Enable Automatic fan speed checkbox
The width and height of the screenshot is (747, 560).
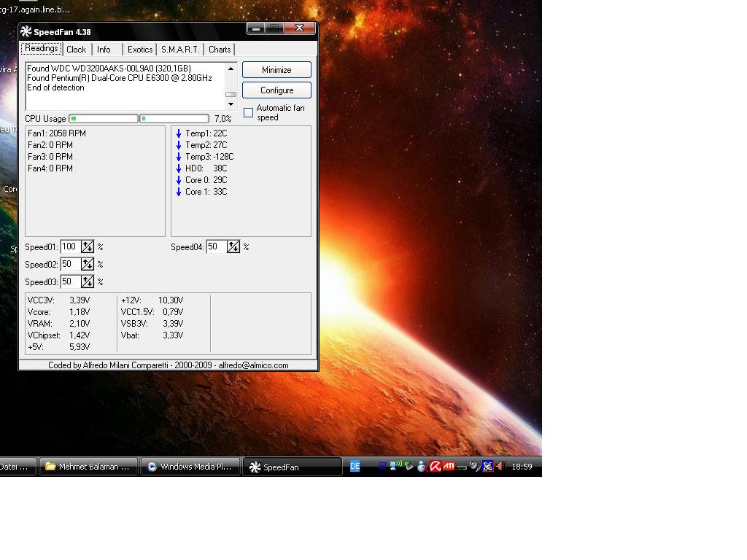[x=248, y=113]
